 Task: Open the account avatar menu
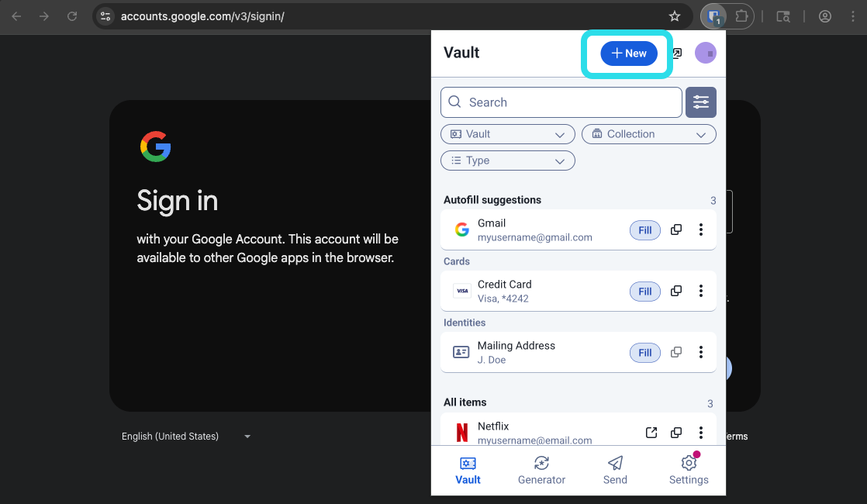coord(705,53)
